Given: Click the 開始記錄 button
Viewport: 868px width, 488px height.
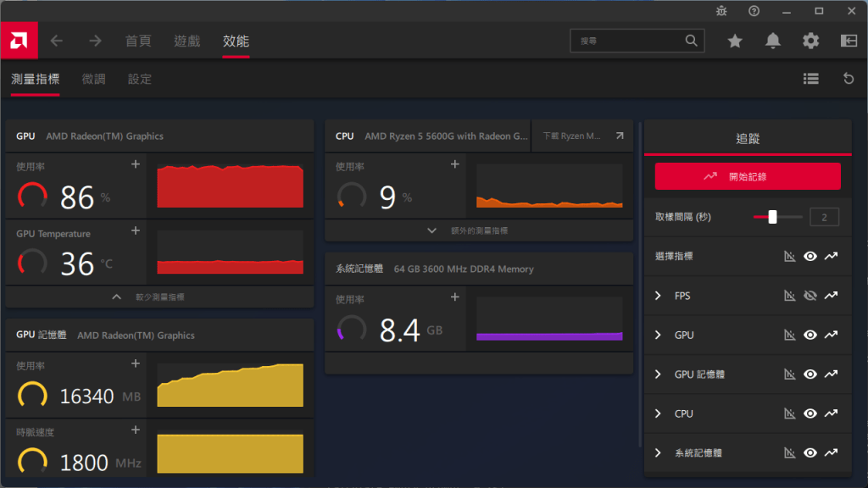Looking at the screenshot, I should pos(748,176).
